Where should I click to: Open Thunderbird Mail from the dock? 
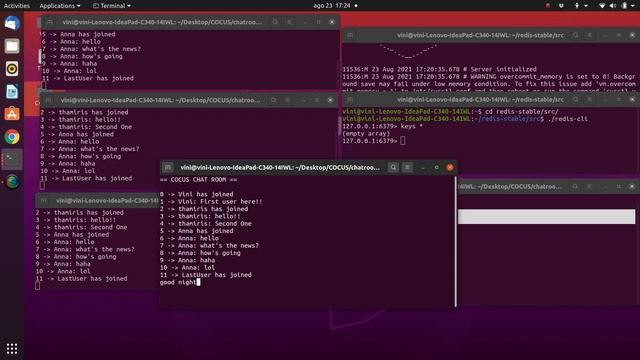tap(12, 23)
